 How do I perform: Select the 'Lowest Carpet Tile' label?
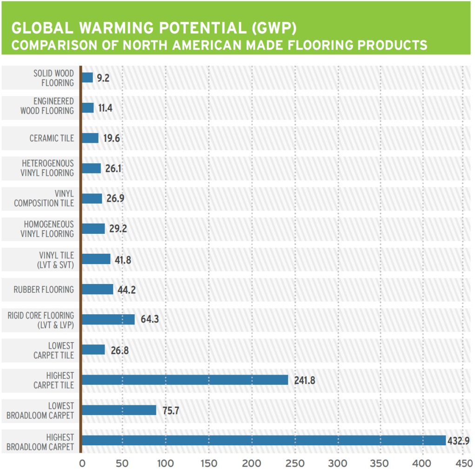(x=54, y=350)
